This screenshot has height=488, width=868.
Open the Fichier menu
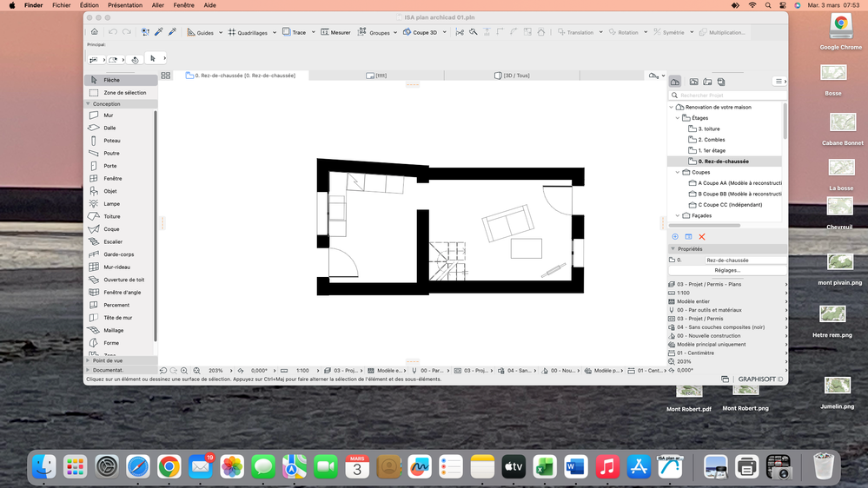pos(62,5)
